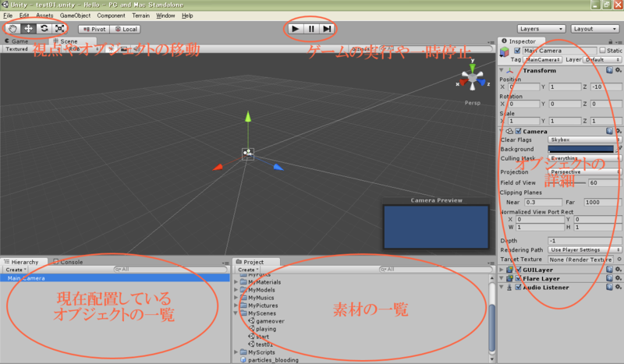The height and width of the screenshot is (364, 624).
Task: Open the File menu
Action: click(x=8, y=16)
